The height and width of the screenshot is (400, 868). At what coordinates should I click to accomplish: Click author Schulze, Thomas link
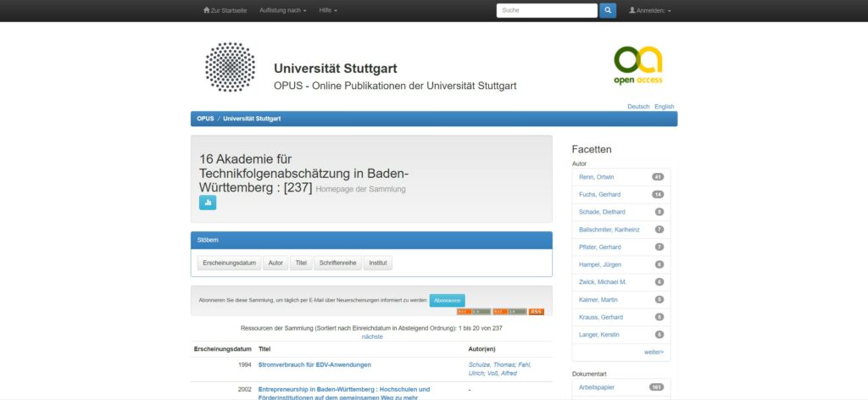point(492,365)
